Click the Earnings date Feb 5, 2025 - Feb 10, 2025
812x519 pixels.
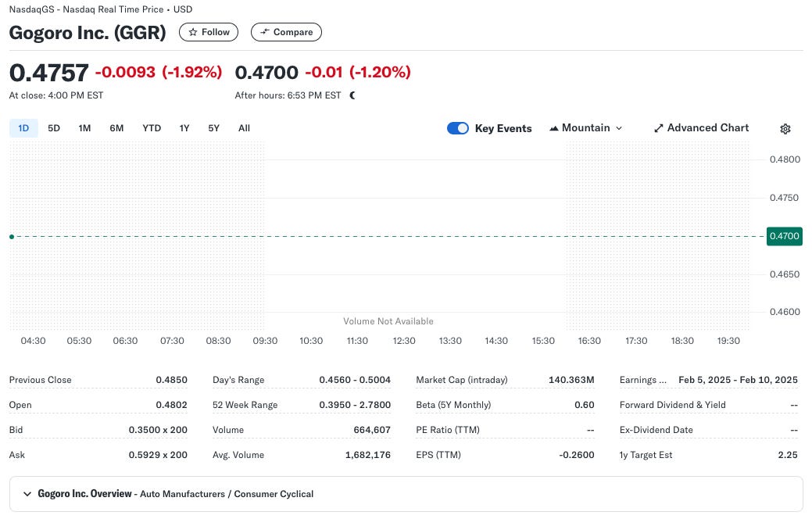(x=738, y=380)
